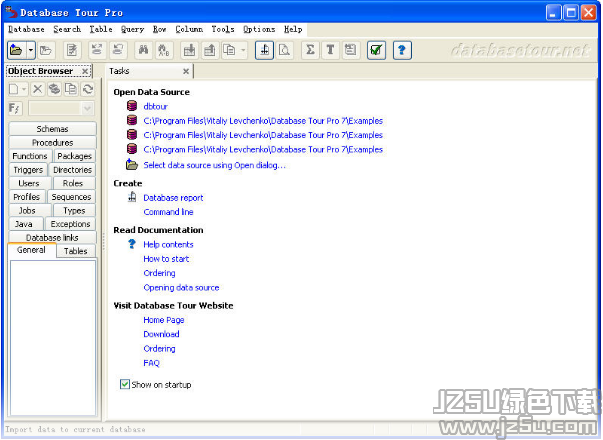Open the Table menu
Viewport: 603px width, 440px height.
[101, 29]
